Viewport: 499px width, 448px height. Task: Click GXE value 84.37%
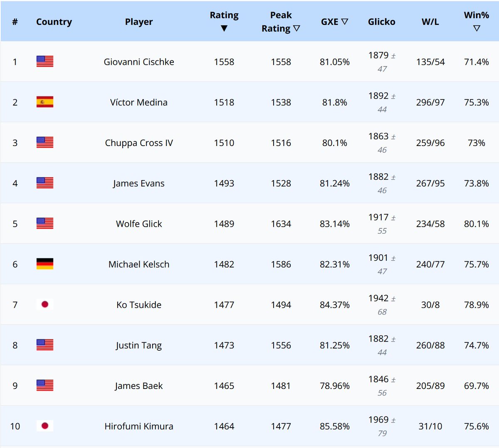click(335, 304)
